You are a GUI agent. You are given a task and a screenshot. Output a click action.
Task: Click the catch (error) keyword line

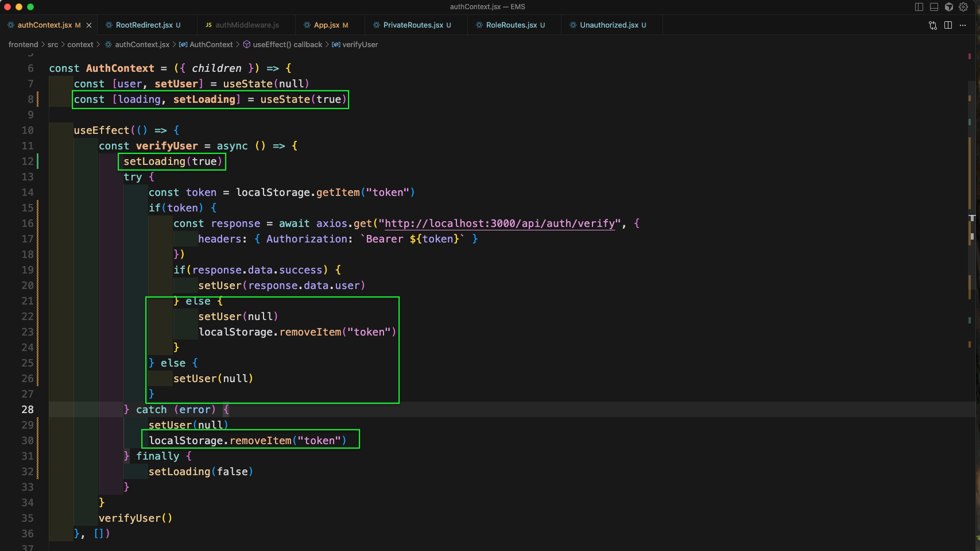175,410
